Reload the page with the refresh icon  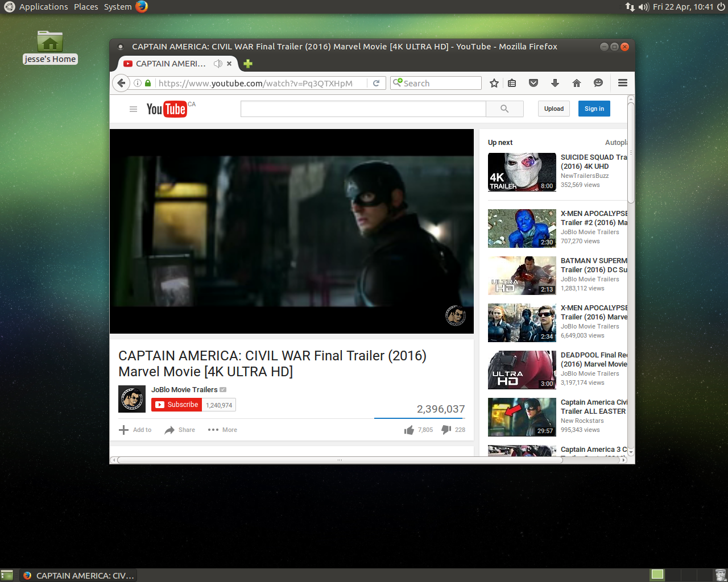376,83
